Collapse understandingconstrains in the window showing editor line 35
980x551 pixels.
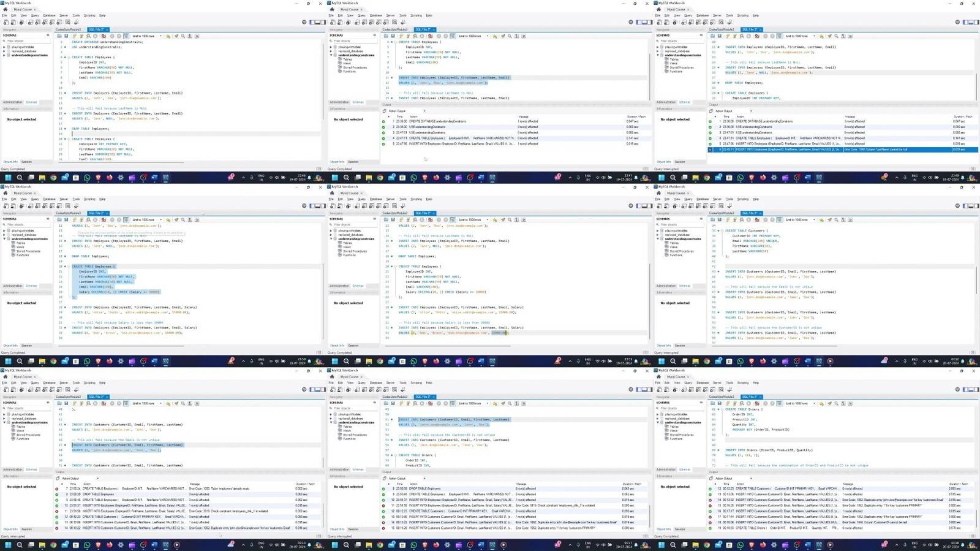pyautogui.click(x=658, y=239)
